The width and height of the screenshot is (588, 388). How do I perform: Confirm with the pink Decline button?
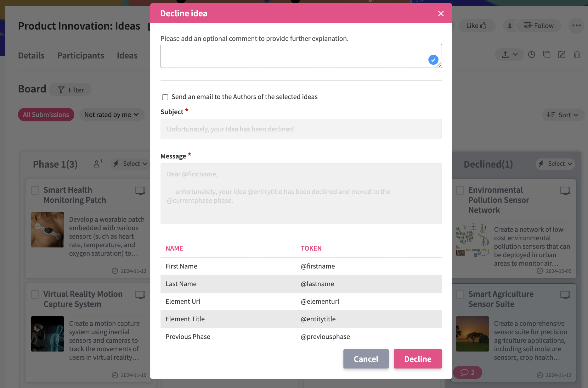pos(417,359)
